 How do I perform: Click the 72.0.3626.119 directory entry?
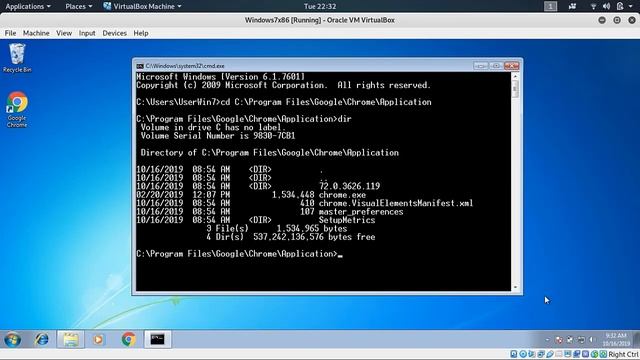tap(349, 186)
